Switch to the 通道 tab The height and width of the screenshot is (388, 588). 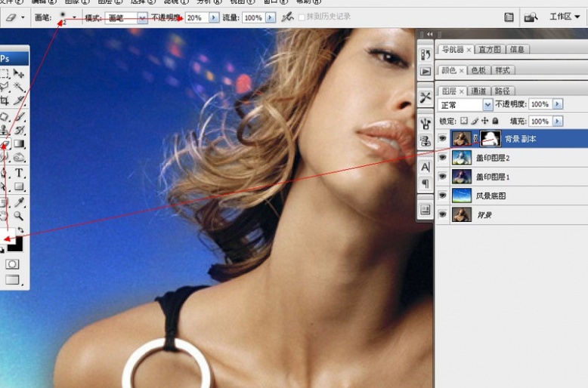click(478, 91)
